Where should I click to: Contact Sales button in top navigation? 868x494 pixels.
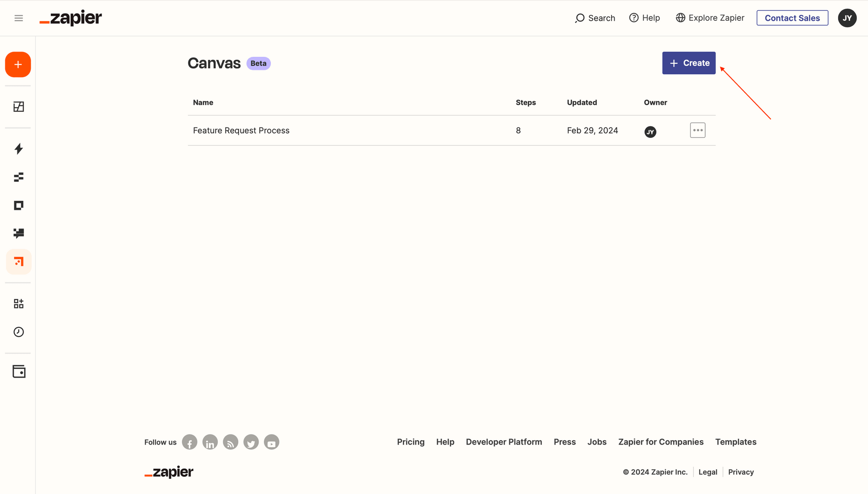click(792, 18)
